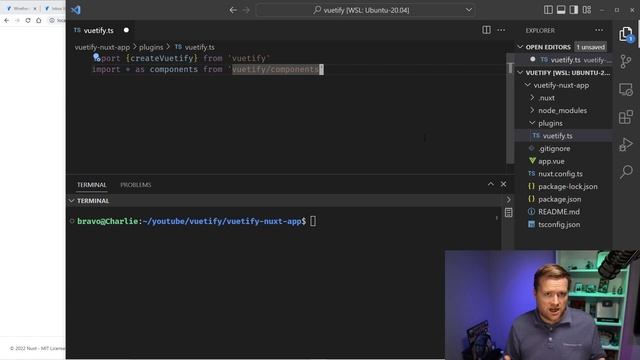The width and height of the screenshot is (640, 360).
Task: Reload the page in browser window
Action: pyautogui.click(x=28, y=20)
